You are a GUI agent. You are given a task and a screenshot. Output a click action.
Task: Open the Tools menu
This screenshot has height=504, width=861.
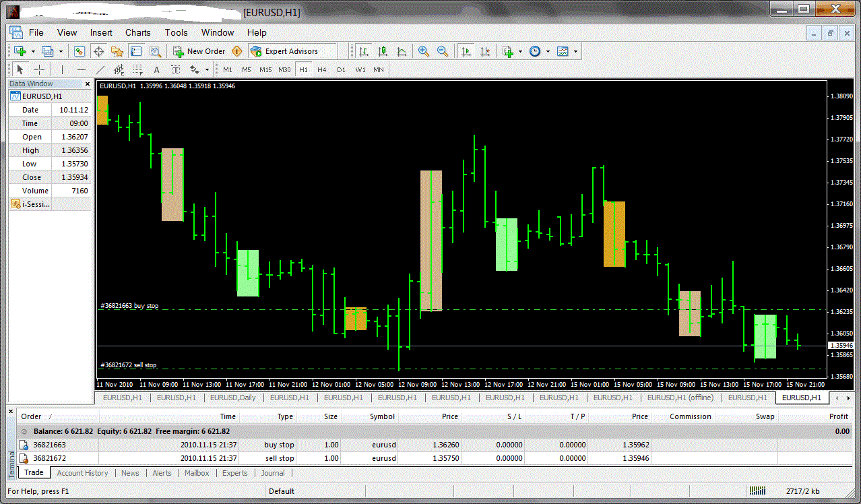176,32
